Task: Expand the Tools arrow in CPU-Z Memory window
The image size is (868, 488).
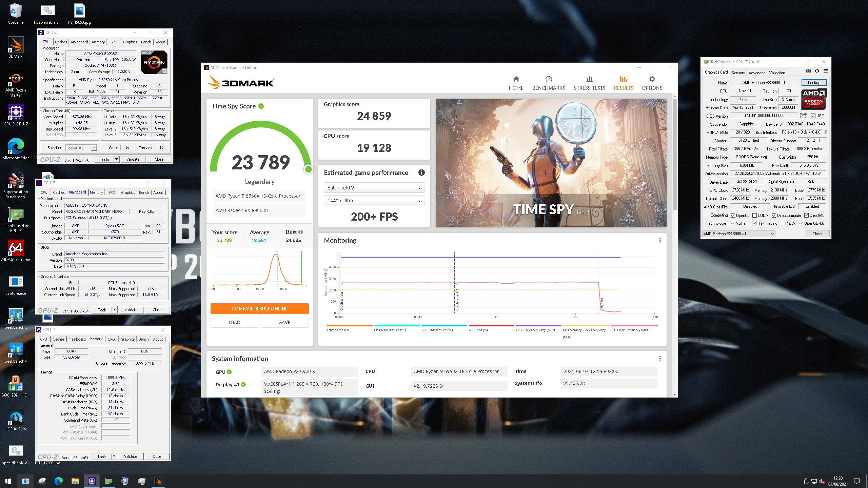Action: [x=114, y=456]
